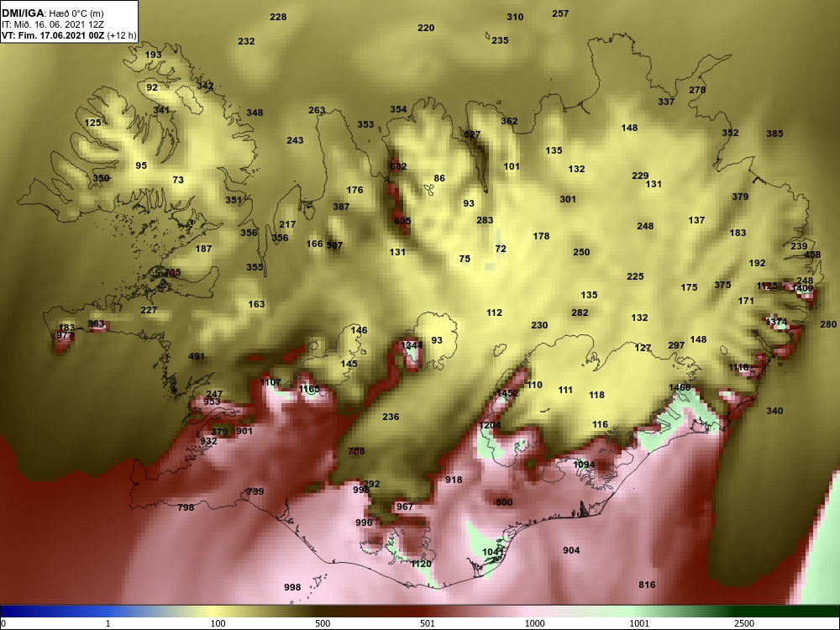Click the value 72 on the map
Screen dimensions: 840x630
501,249
